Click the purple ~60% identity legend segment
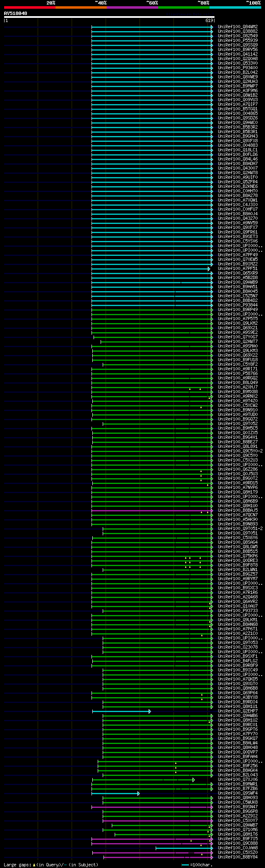 click(x=132, y=7)
